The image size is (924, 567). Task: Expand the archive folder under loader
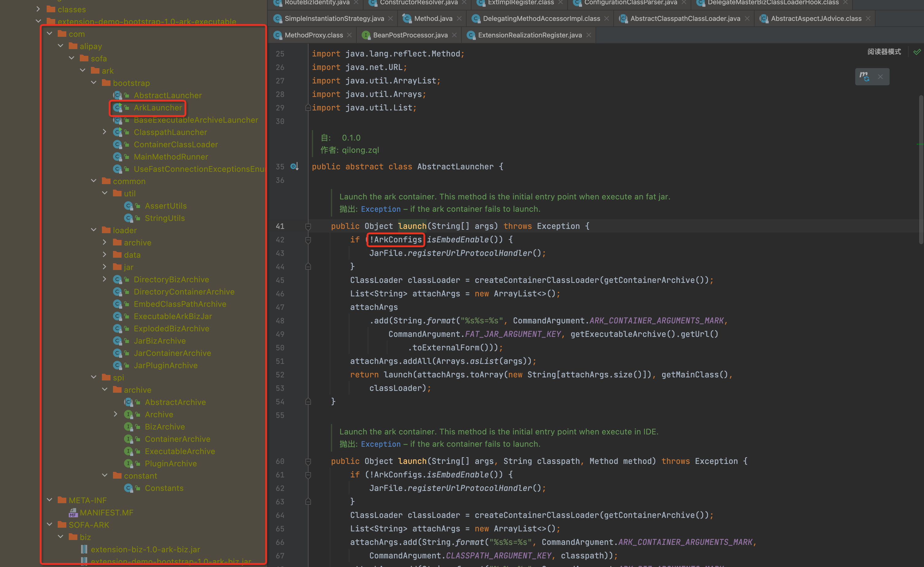[105, 242]
